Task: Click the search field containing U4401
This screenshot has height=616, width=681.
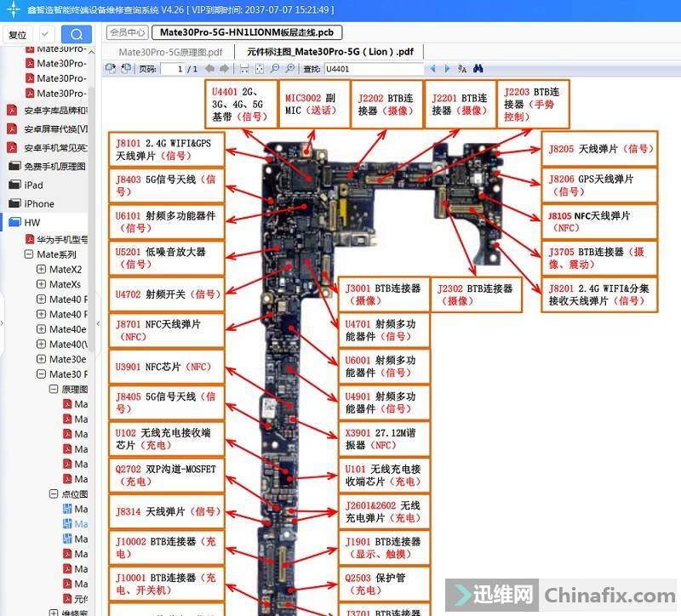Action: (x=370, y=68)
